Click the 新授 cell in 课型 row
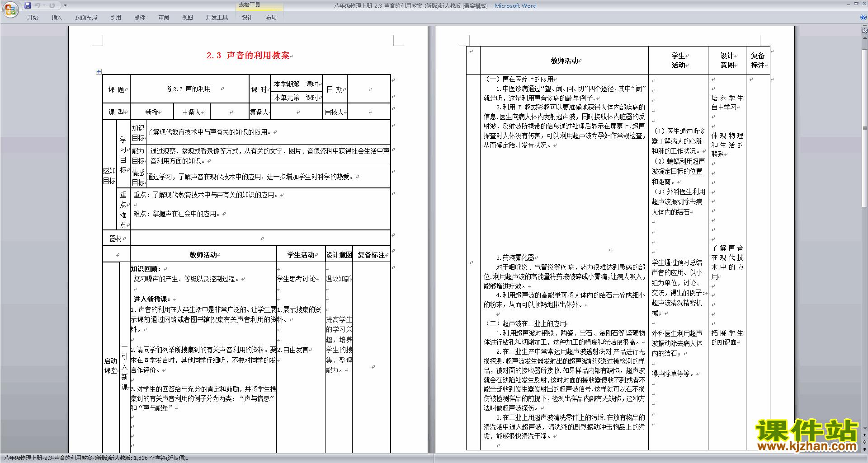 (x=152, y=112)
